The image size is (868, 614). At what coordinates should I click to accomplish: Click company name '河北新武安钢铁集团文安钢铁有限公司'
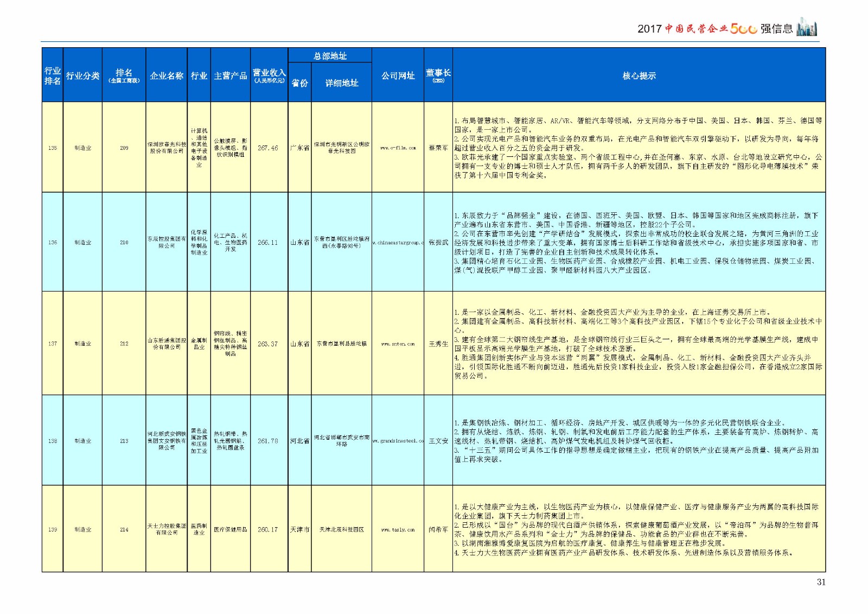point(167,441)
